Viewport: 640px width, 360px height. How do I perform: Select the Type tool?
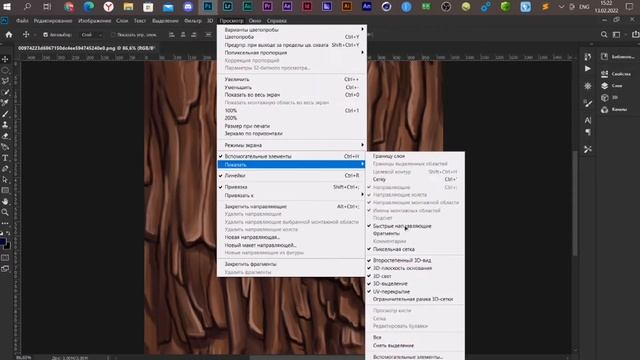[x=5, y=158]
